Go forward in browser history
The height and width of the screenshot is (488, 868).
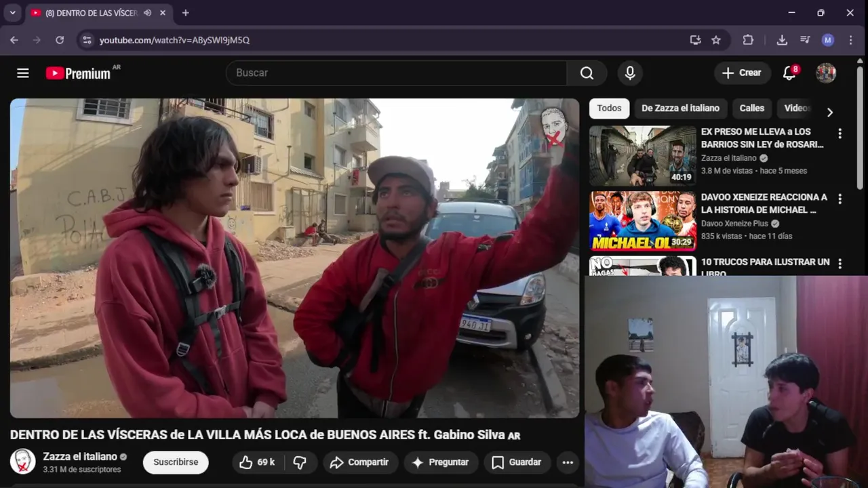point(37,40)
